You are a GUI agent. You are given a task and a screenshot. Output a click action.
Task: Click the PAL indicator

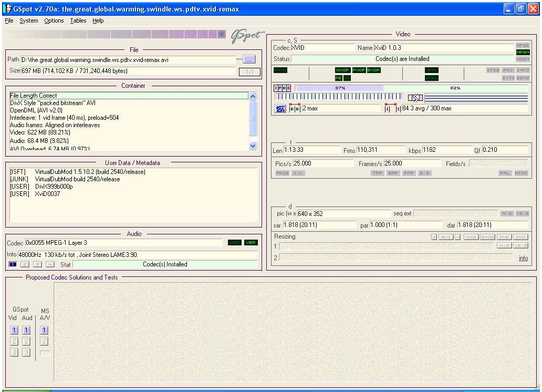tap(505, 173)
